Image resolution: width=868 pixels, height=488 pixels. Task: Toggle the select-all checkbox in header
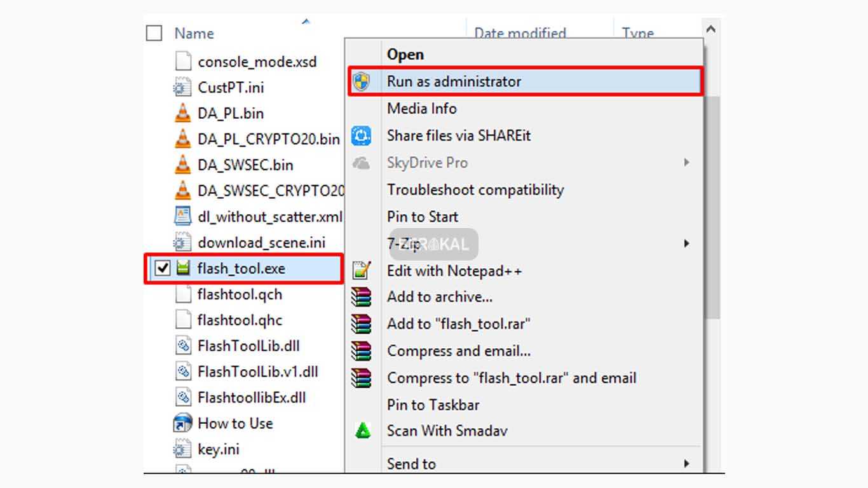pos(154,33)
